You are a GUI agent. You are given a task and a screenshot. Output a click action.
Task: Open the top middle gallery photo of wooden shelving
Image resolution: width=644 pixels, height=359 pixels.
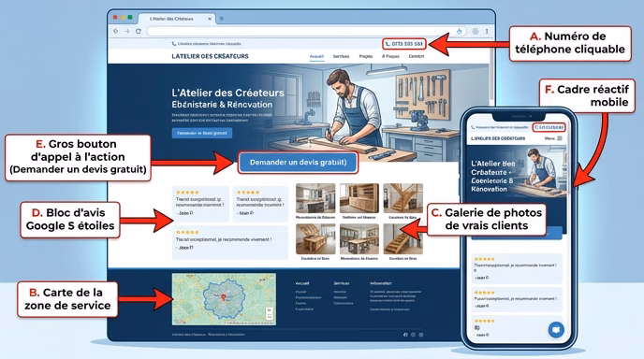[x=359, y=198]
